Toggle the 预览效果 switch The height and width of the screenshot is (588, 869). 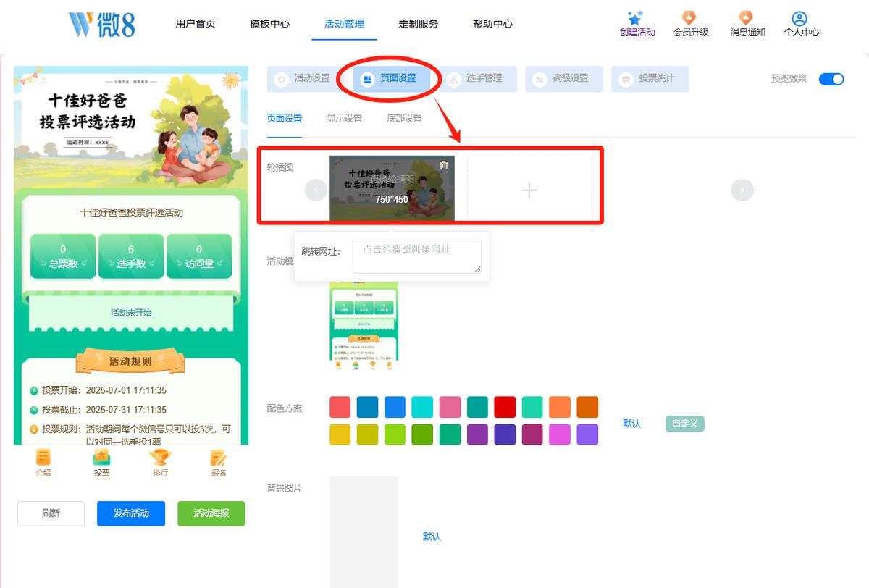pyautogui.click(x=831, y=79)
